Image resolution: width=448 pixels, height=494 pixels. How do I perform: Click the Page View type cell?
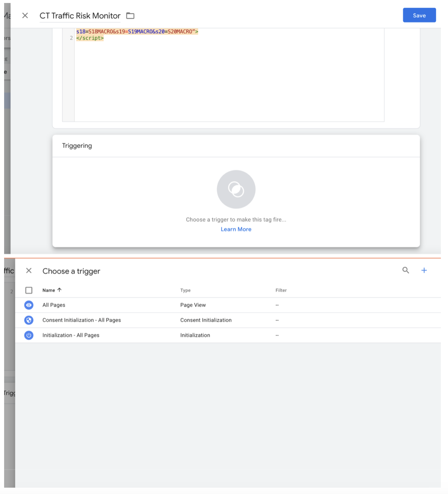pos(193,305)
